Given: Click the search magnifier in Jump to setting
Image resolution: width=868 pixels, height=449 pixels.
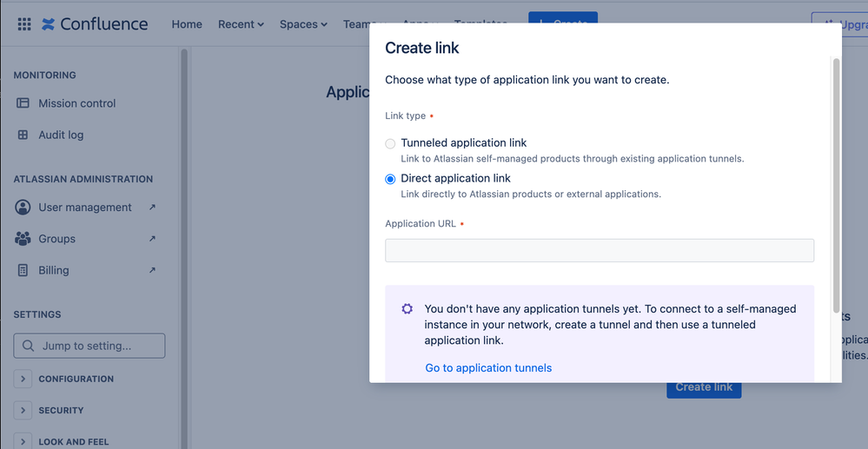Looking at the screenshot, I should (x=28, y=346).
